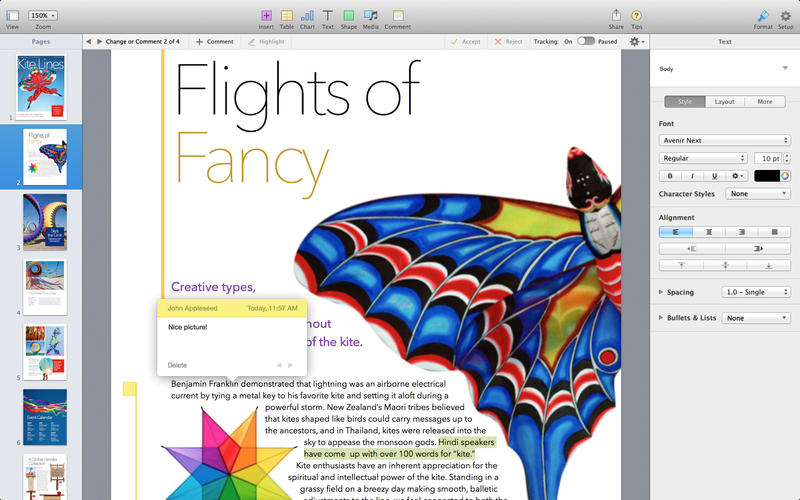Viewport: 800px width, 500px height.
Task: Show Tips with the question mark icon
Action: (636, 15)
